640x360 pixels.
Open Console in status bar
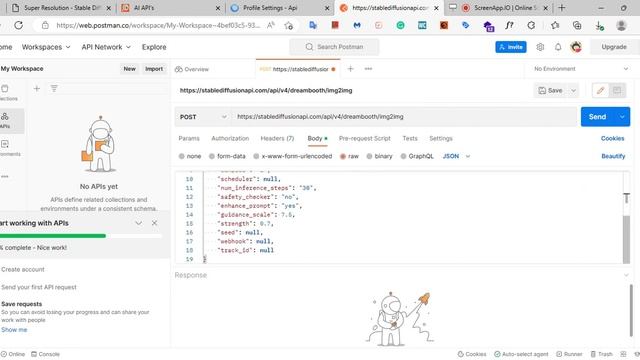coord(45,354)
